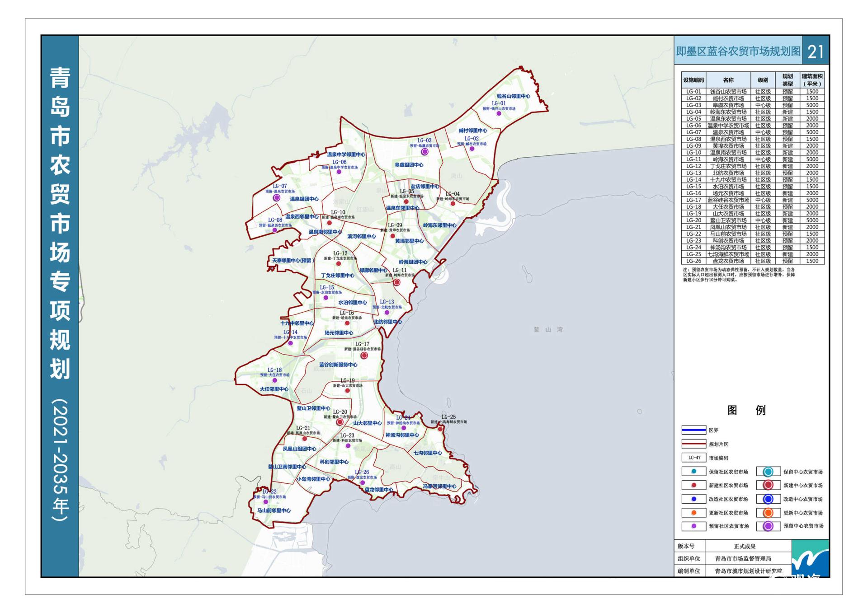Screen dimensions: 868x613
Task: Click the red LG-17 蓝谷硅谷农贸市场 map marker
Action: tap(364, 356)
